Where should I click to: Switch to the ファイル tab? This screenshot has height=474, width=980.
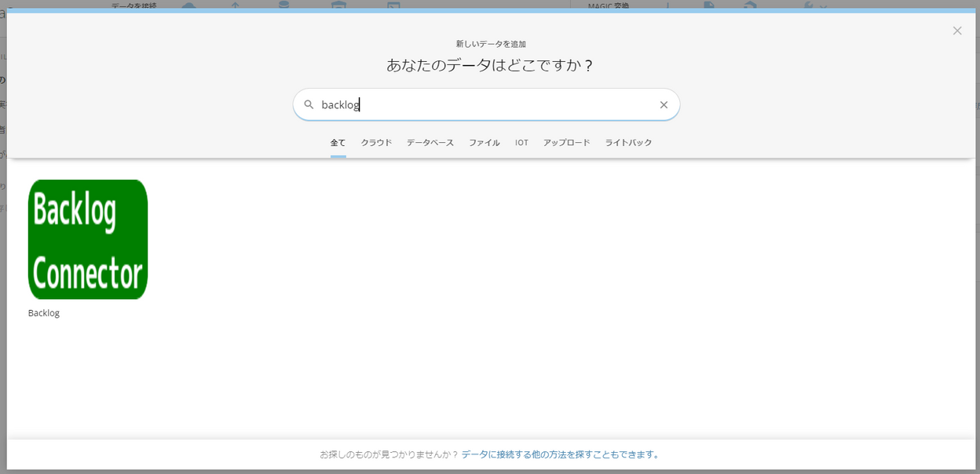pyautogui.click(x=485, y=143)
